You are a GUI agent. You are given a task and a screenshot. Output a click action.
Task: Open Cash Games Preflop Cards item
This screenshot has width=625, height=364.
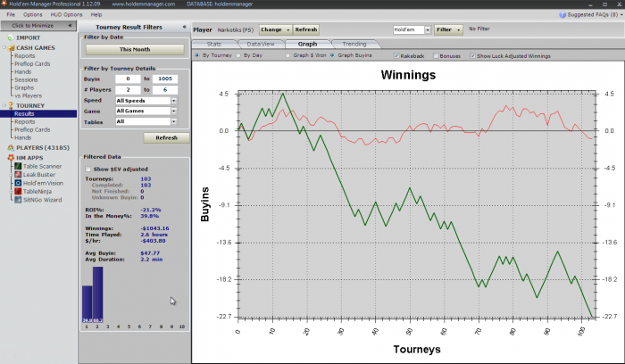point(32,63)
